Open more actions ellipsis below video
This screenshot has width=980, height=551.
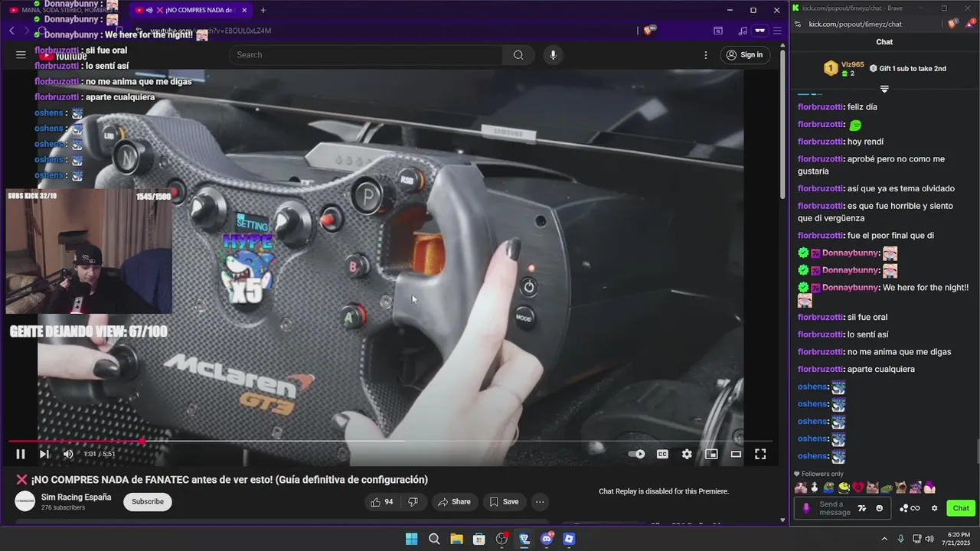(540, 502)
